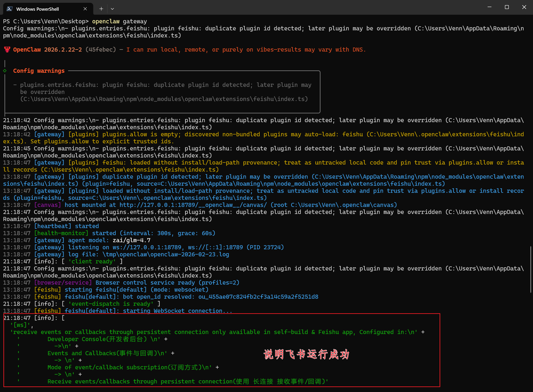Open the canvas host http://127.0.0.1:18789 URL

tap(193, 205)
